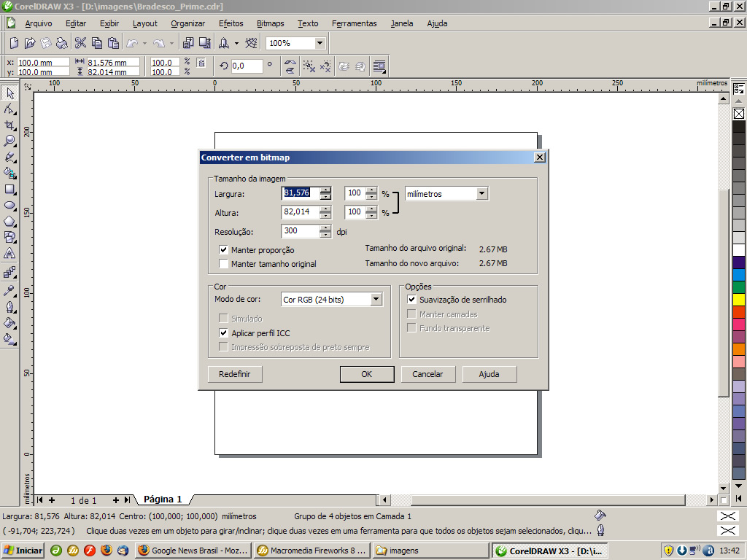
Task: Select the Ellipse tool
Action: pyautogui.click(x=9, y=206)
